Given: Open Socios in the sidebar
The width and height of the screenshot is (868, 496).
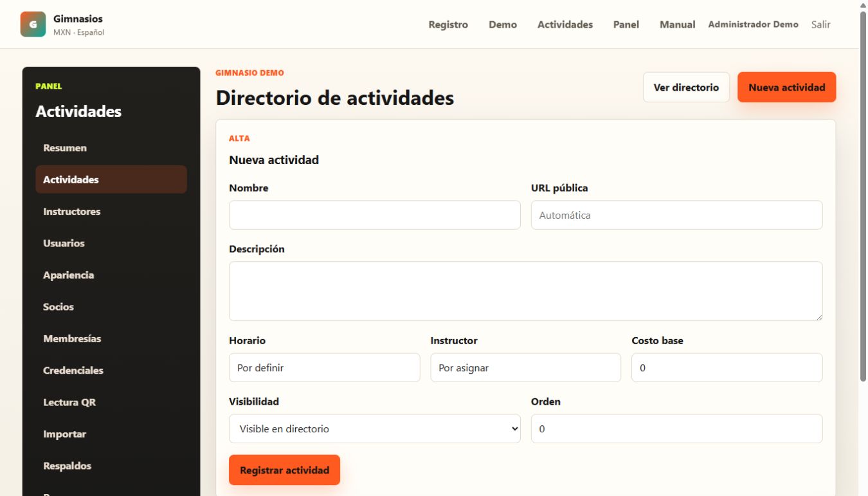Looking at the screenshot, I should 111,307.
